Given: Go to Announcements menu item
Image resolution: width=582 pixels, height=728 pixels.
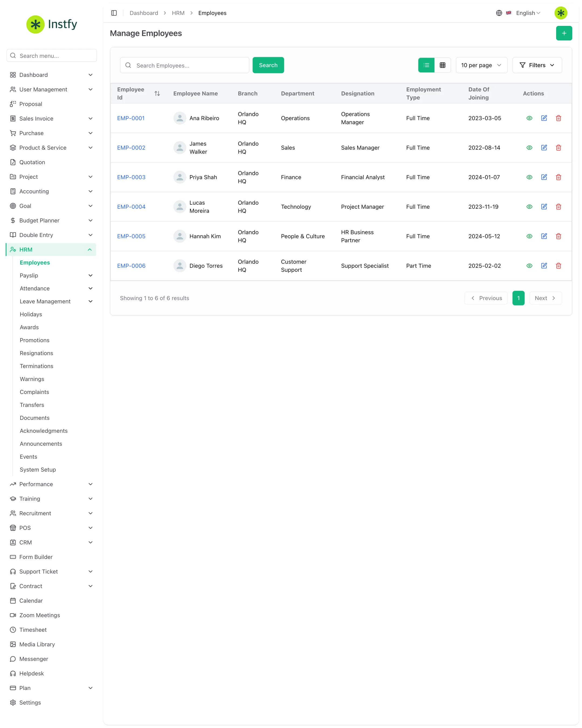Looking at the screenshot, I should click(x=41, y=444).
